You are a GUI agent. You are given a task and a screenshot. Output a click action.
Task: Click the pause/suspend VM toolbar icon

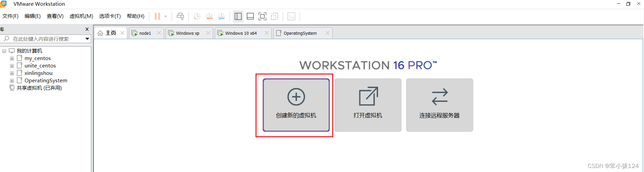point(157,16)
